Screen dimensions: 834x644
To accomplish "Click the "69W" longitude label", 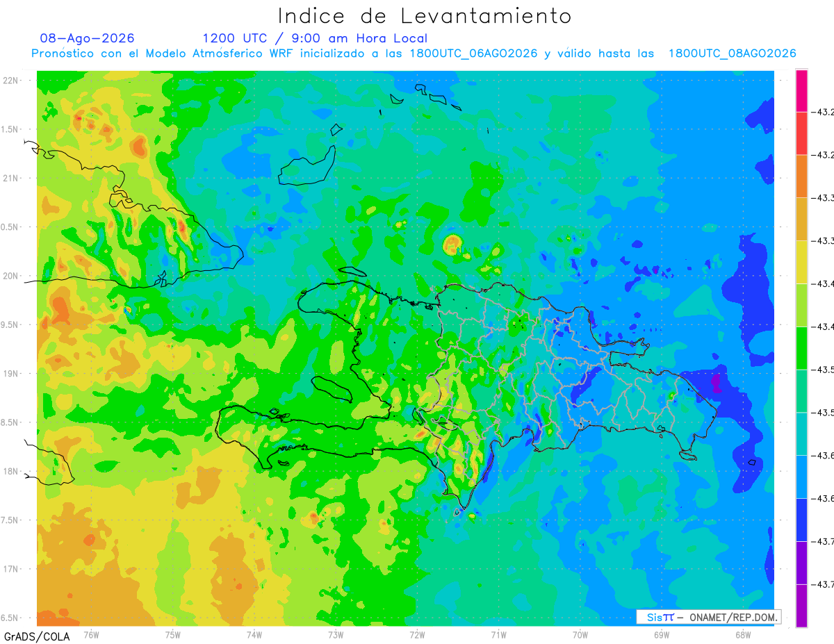I will [x=661, y=634].
